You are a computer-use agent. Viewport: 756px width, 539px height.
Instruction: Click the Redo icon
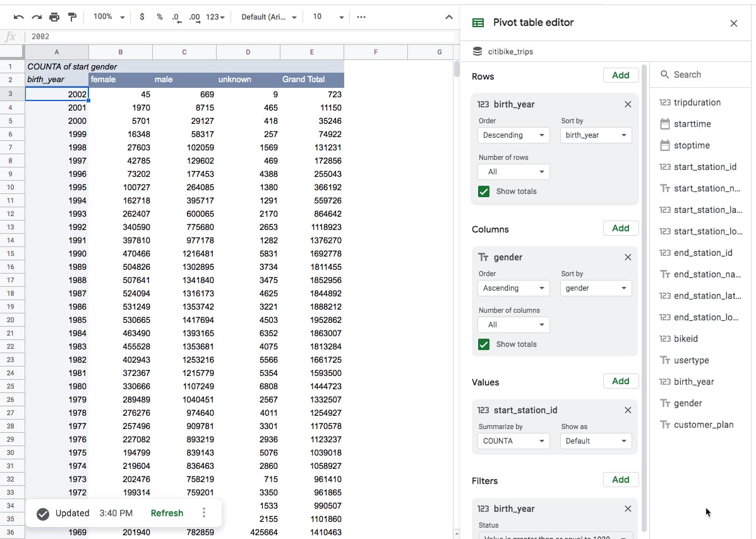coord(38,17)
